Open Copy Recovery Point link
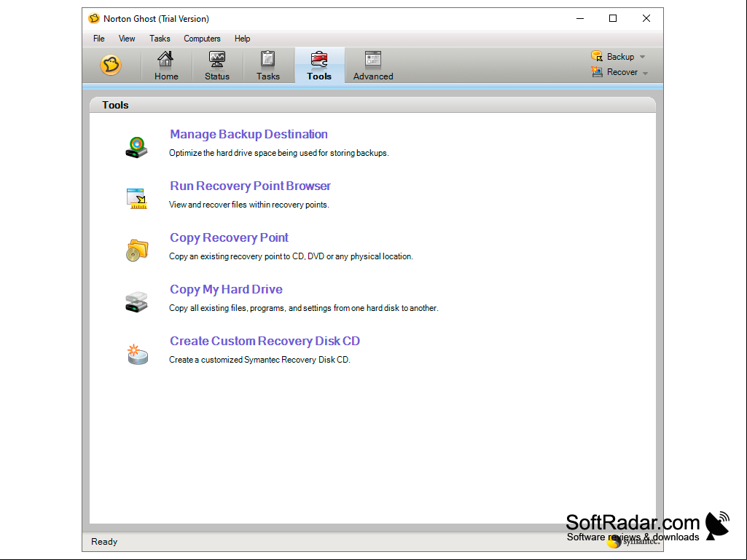The height and width of the screenshot is (560, 747). [x=229, y=237]
